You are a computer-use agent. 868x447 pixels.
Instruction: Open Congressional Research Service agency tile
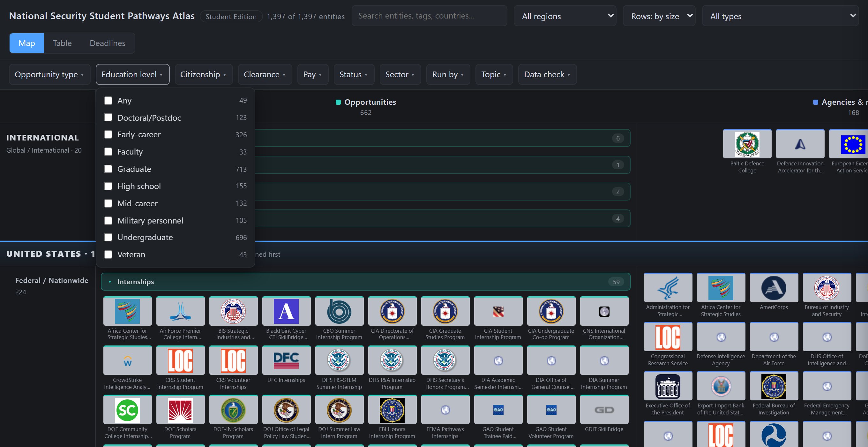coord(668,345)
